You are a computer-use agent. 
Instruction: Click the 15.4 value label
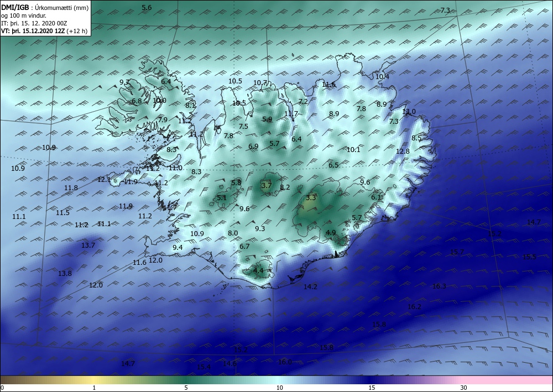[x=204, y=367]
